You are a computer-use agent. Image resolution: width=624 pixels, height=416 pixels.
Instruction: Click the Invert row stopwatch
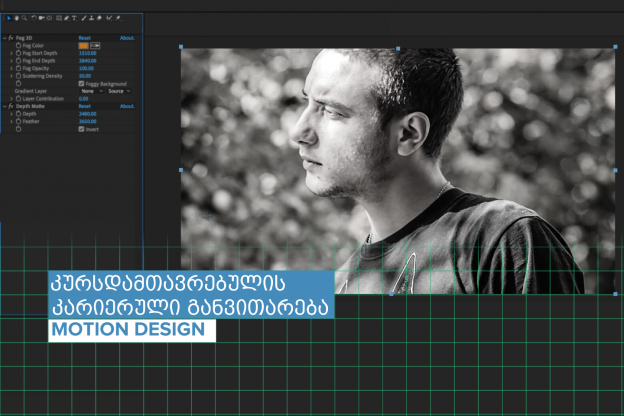tap(18, 129)
